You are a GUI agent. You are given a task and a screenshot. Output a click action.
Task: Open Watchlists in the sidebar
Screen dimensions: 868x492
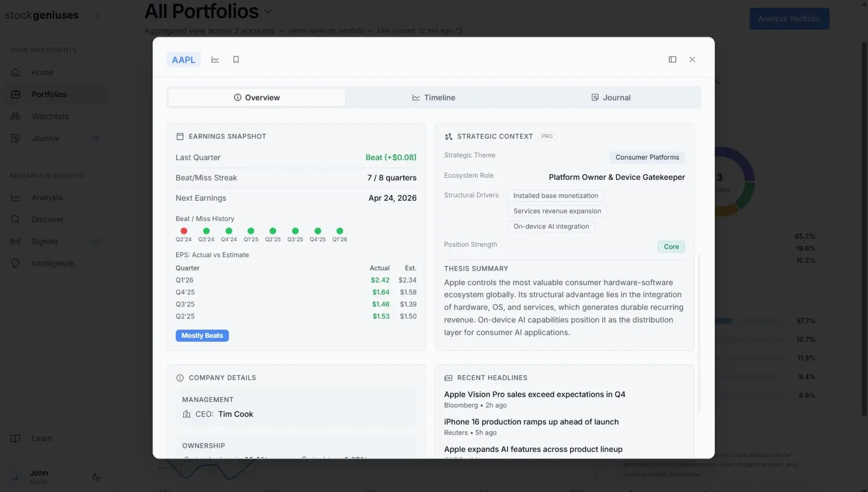pyautogui.click(x=55, y=116)
